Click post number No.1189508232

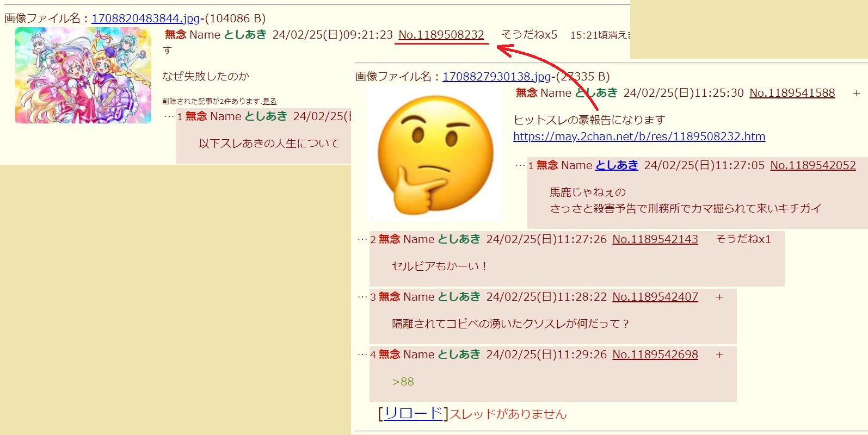pos(441,35)
